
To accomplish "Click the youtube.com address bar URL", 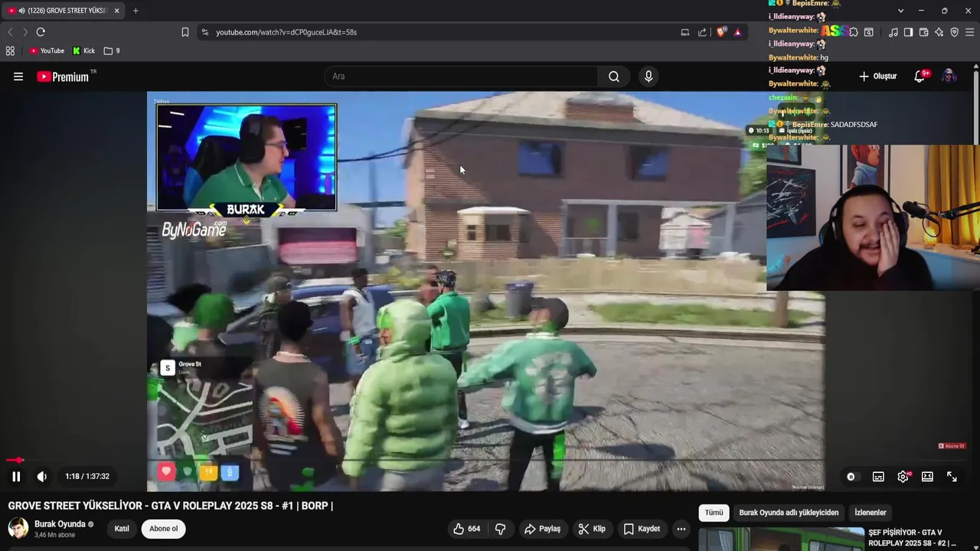I will click(286, 32).
